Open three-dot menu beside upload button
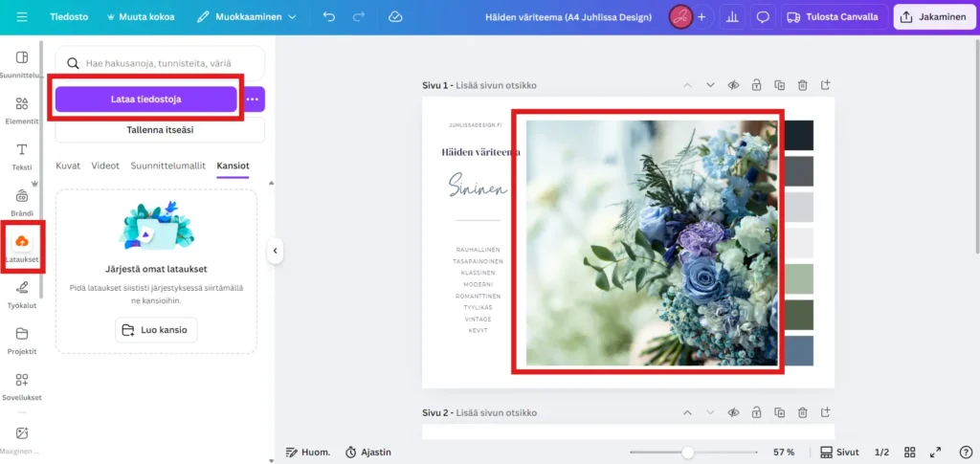 pos(252,99)
